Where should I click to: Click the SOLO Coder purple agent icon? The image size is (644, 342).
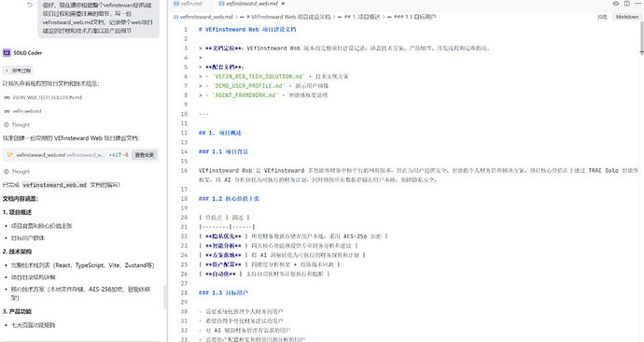pos(7,52)
